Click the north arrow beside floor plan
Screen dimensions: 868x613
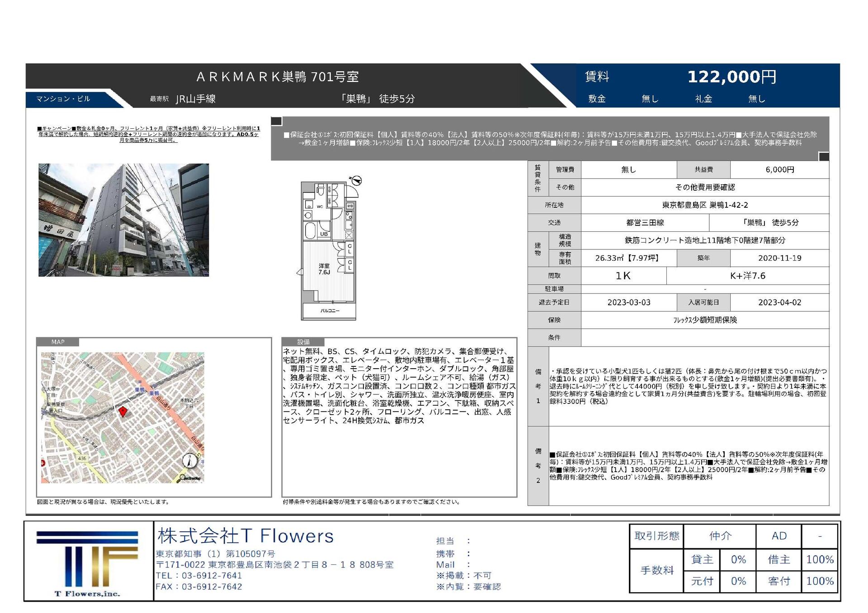(x=356, y=181)
